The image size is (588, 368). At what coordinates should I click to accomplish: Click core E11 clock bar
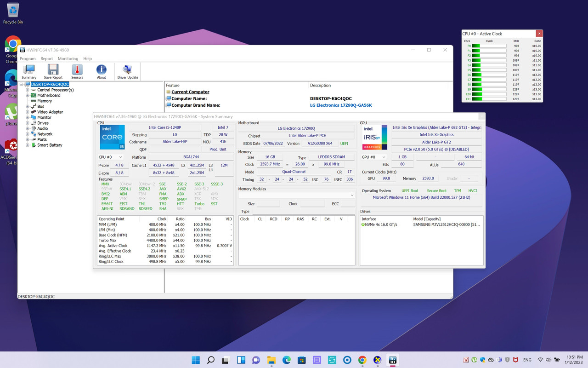[x=489, y=99]
